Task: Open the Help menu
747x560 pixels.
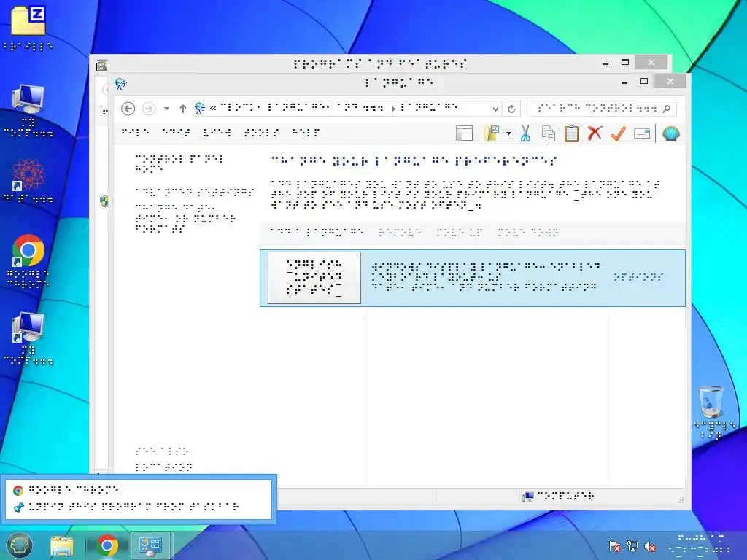Action: (x=306, y=132)
